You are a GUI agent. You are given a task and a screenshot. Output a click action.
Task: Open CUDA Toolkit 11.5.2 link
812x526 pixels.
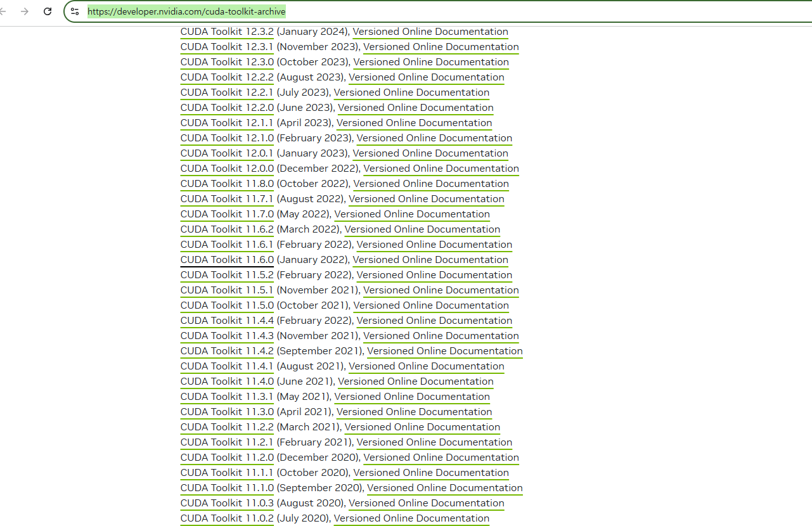point(227,275)
